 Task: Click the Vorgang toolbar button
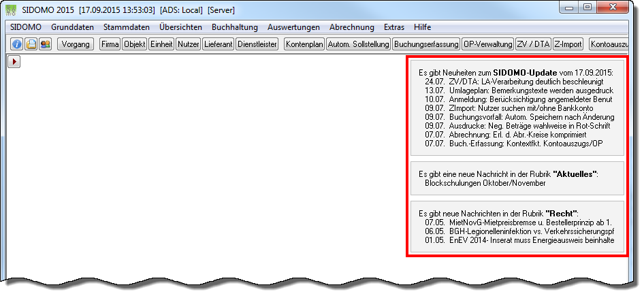(x=76, y=44)
